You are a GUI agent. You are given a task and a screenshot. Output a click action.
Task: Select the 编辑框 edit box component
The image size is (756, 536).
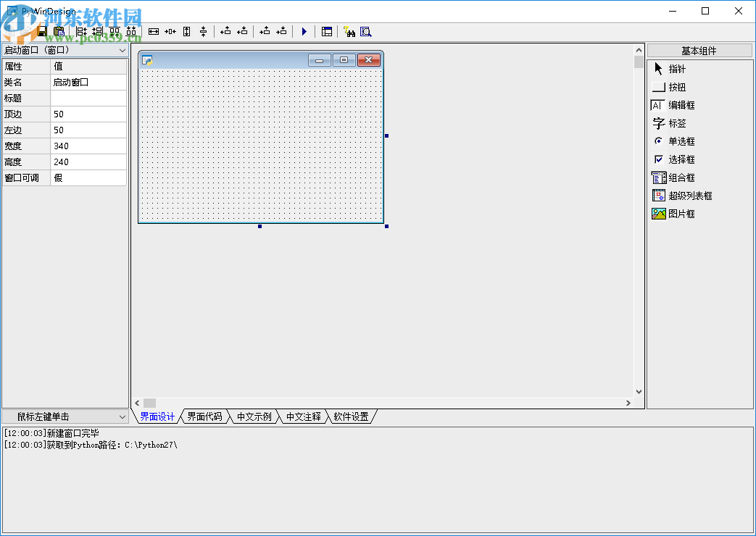(673, 105)
